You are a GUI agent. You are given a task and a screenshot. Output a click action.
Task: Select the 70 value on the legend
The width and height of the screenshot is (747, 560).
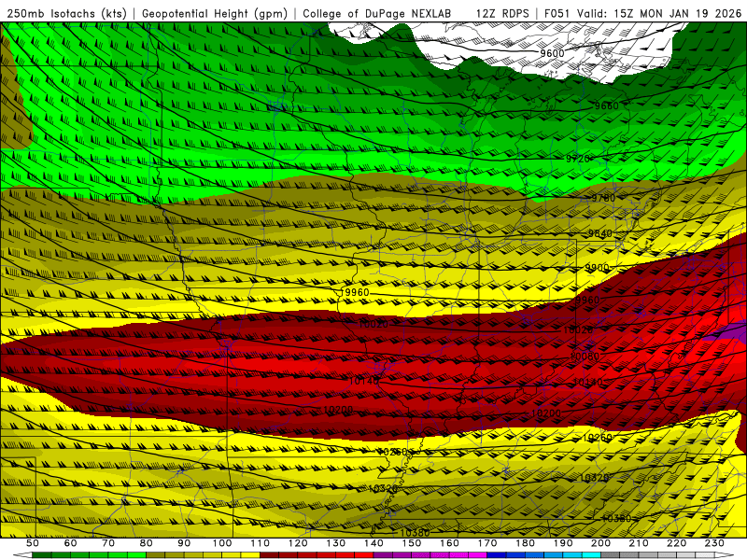click(x=108, y=543)
